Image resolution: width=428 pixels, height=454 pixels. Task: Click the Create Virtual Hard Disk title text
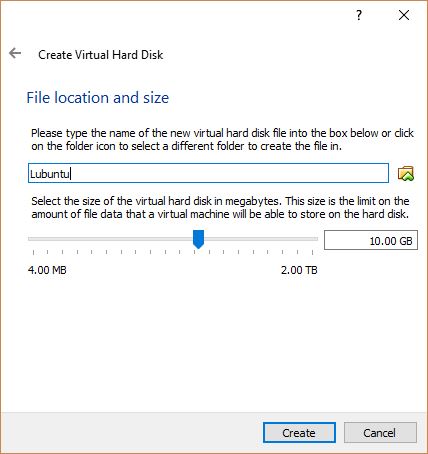[x=101, y=55]
